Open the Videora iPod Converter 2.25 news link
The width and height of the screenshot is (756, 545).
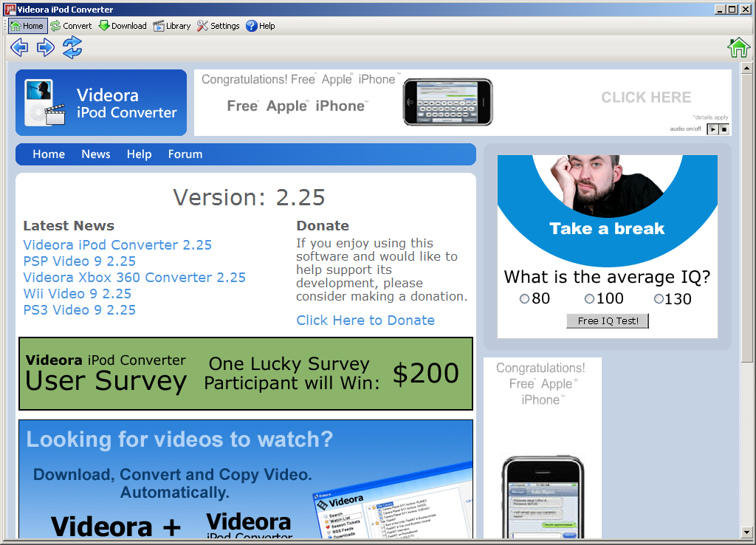tap(117, 245)
